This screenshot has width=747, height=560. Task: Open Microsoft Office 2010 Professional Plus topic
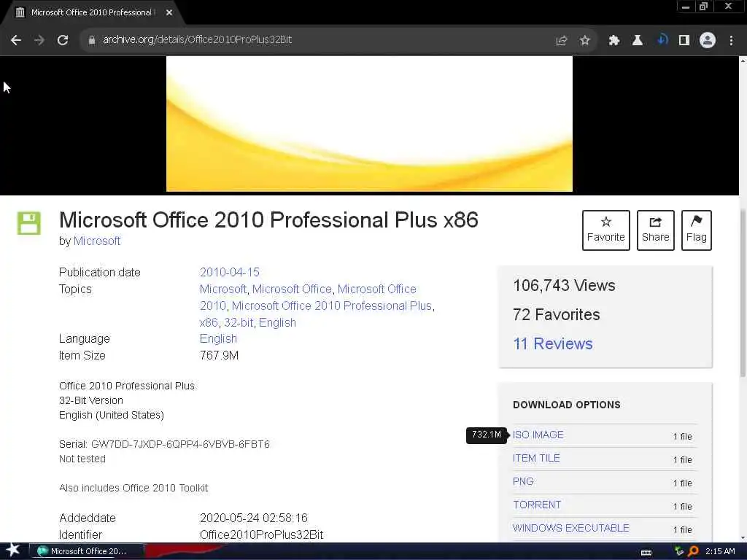pos(332,306)
